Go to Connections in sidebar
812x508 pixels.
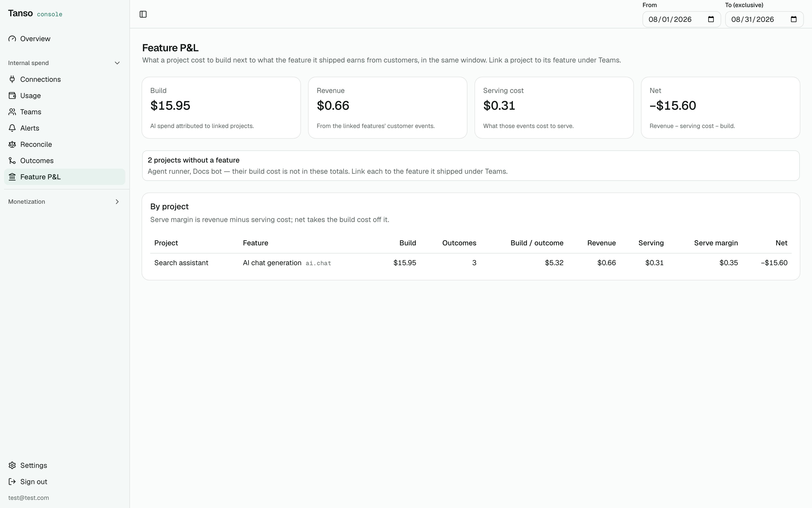(65, 79)
